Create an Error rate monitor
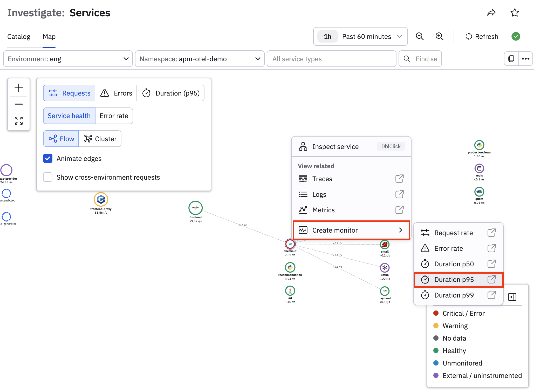534x392 pixels. coord(458,248)
